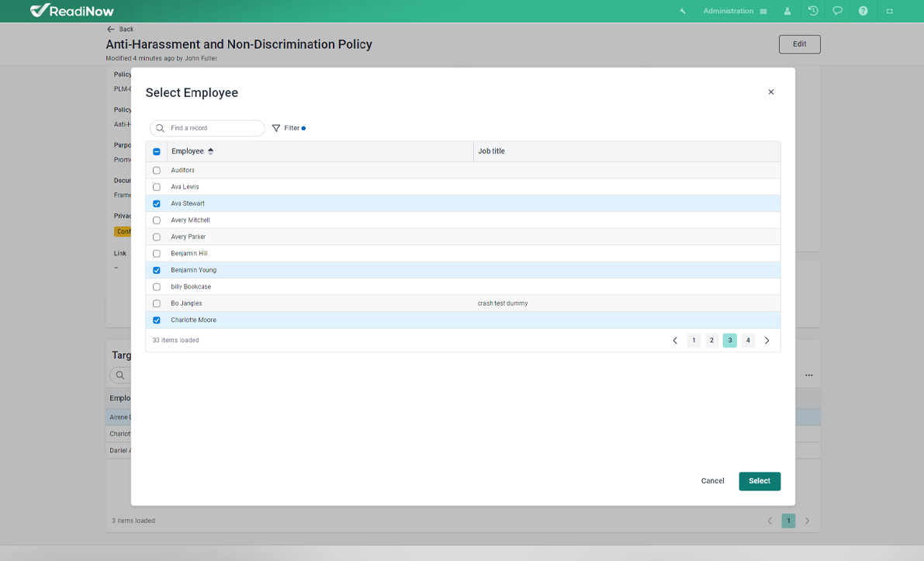Open the Administration menu
The width and height of the screenshot is (924, 561).
[734, 11]
